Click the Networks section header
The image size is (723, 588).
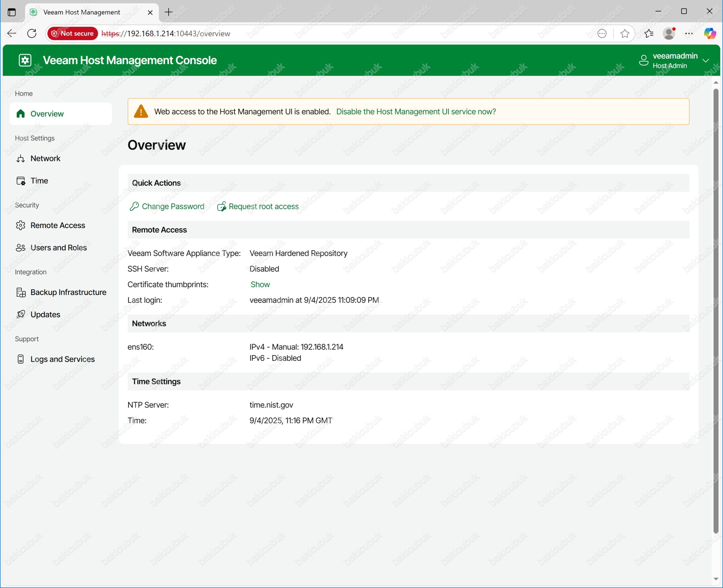point(408,324)
